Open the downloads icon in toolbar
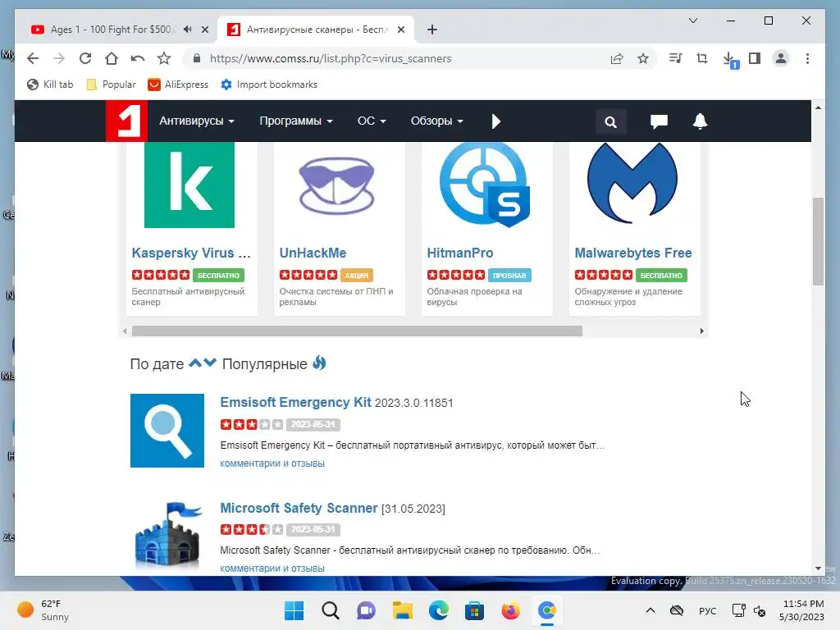The height and width of the screenshot is (630, 840). tap(729, 59)
